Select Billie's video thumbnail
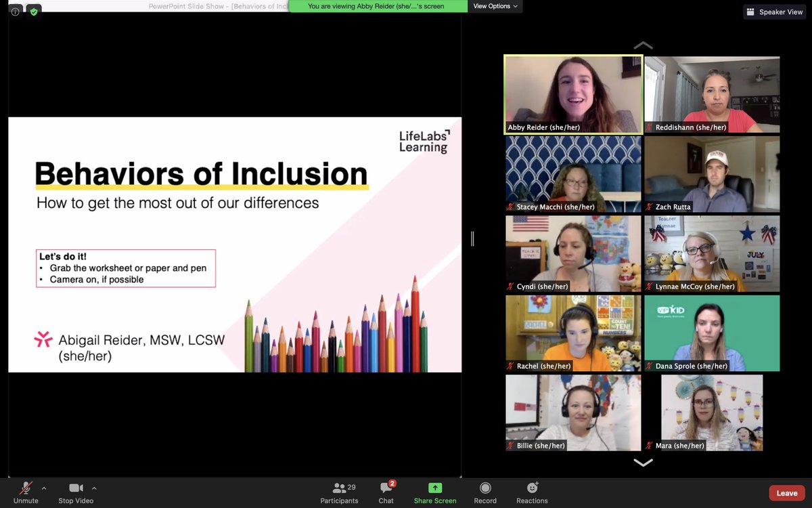The height and width of the screenshot is (508, 812). click(x=573, y=412)
